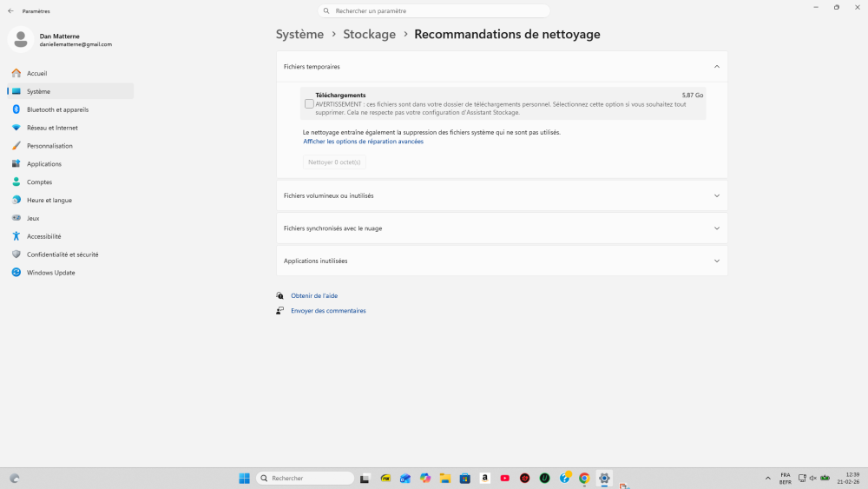Launch Google Chrome from the taskbar
The width and height of the screenshot is (868, 489).
click(584, 479)
